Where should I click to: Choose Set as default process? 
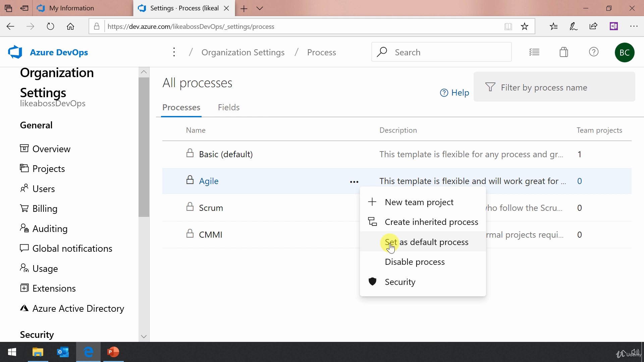coord(423,242)
